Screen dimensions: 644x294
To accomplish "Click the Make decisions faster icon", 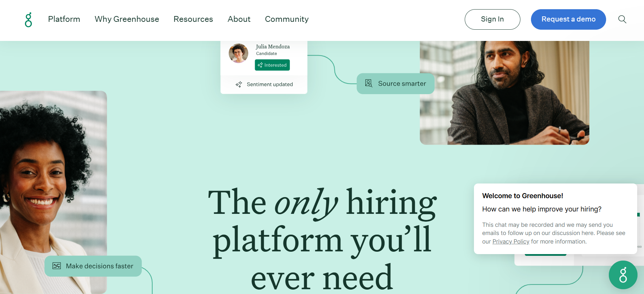I will 57,266.
